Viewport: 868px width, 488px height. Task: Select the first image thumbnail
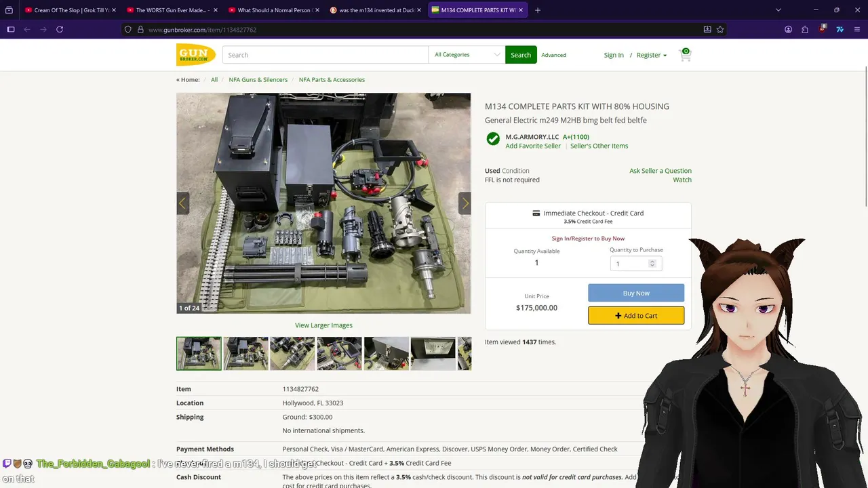[x=199, y=353]
